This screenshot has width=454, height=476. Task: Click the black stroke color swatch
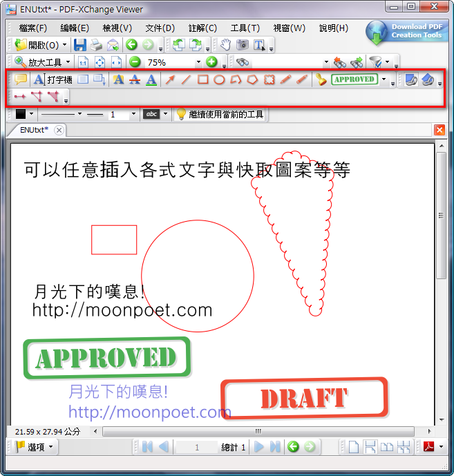[x=21, y=114]
